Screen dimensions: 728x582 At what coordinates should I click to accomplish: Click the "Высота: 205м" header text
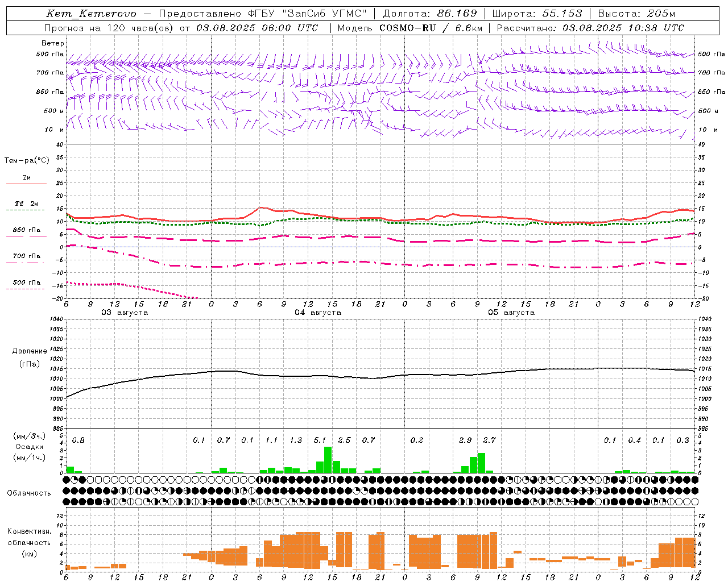pyautogui.click(x=636, y=14)
